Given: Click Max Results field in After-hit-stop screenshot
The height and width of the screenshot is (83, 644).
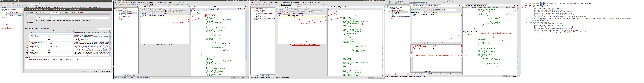Looking at the screenshot, I should pos(316,11).
